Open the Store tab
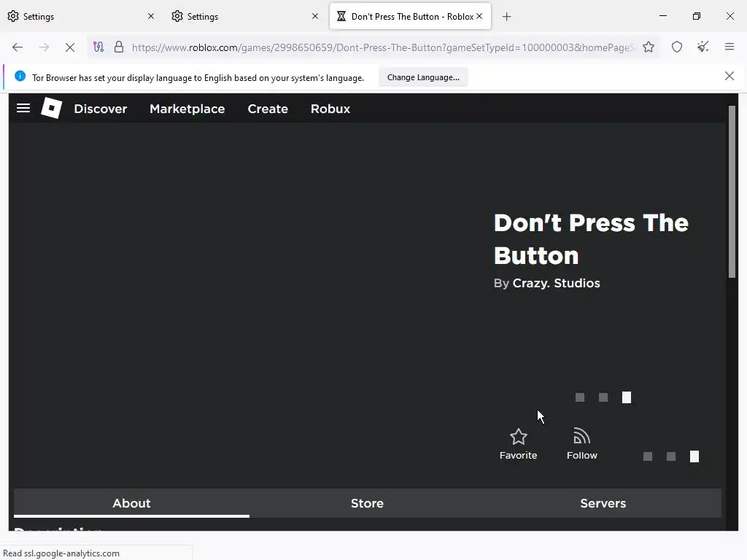747x560 pixels. (x=368, y=503)
